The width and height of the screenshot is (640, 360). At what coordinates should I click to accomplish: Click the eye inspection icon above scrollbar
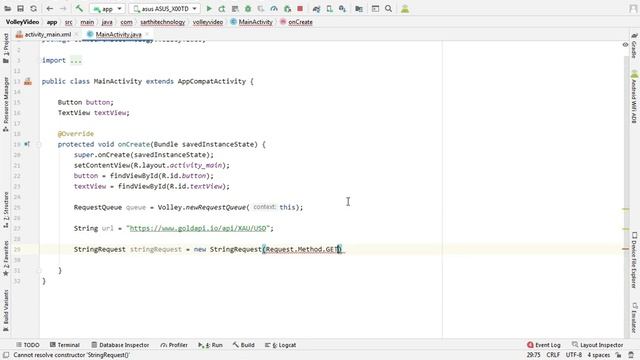pyautogui.click(x=625, y=44)
